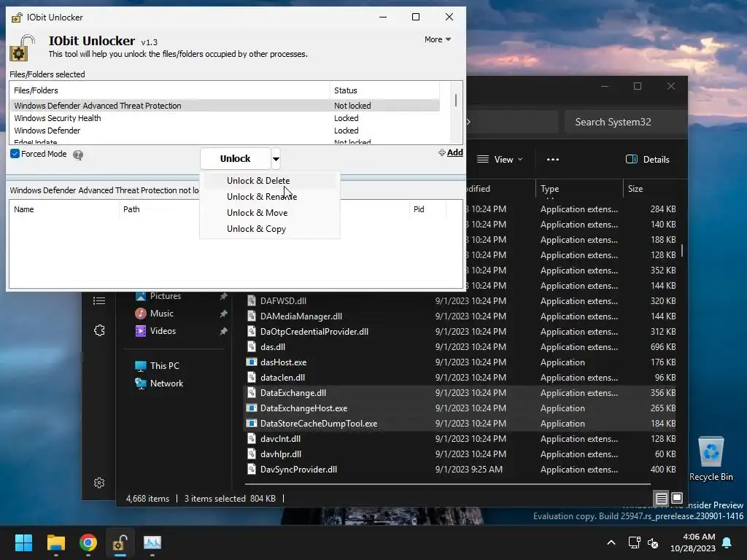Image resolution: width=747 pixels, height=560 pixels.
Task: Open Videos in Explorer sidebar
Action: pyautogui.click(x=163, y=331)
